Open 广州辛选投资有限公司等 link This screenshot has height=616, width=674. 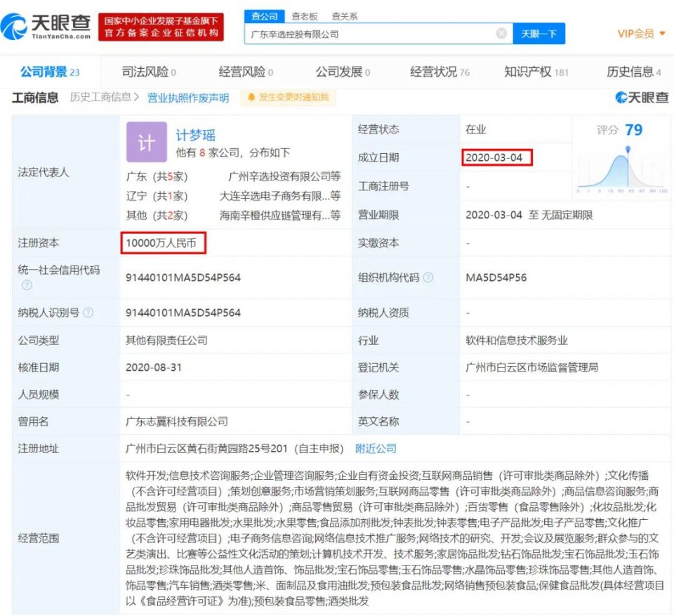click(x=284, y=176)
